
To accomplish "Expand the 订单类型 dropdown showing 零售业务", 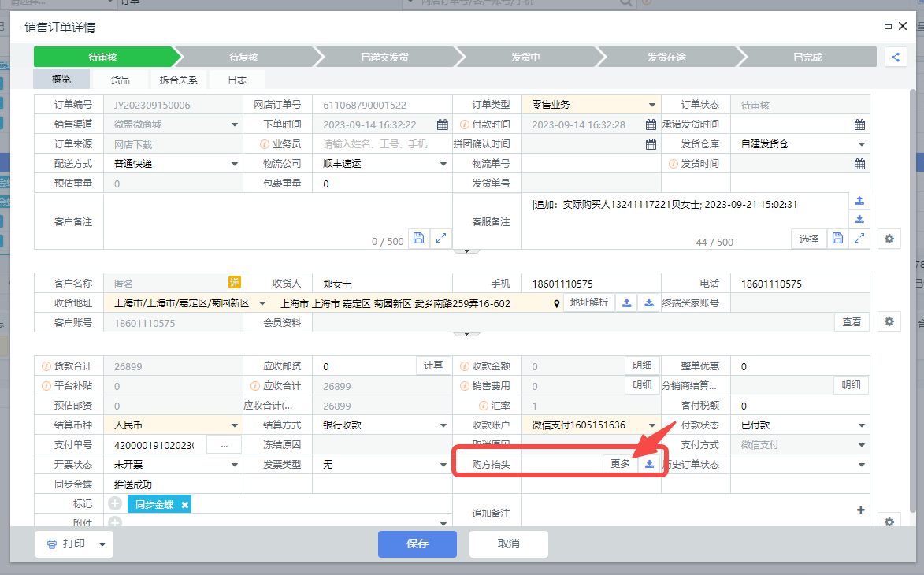I will coord(651,105).
